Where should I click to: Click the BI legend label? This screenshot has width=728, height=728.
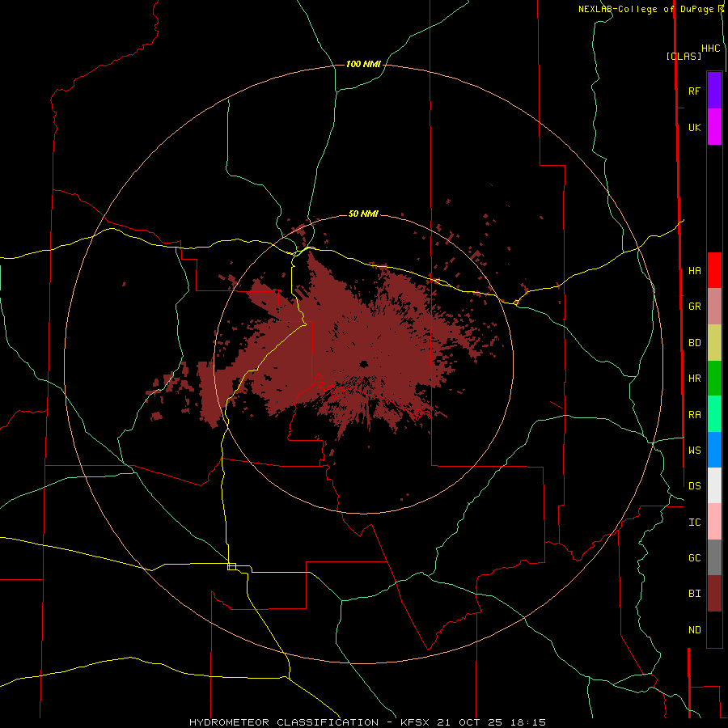pyautogui.click(x=695, y=594)
